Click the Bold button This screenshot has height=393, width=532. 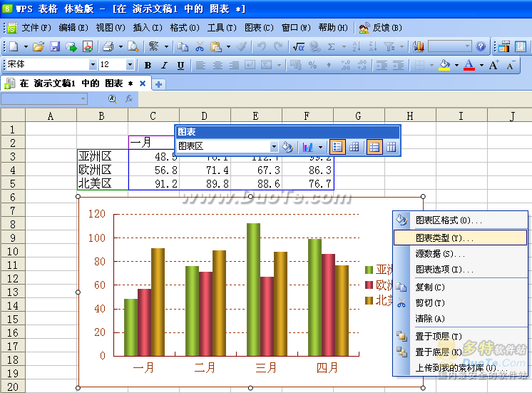pyautogui.click(x=148, y=65)
